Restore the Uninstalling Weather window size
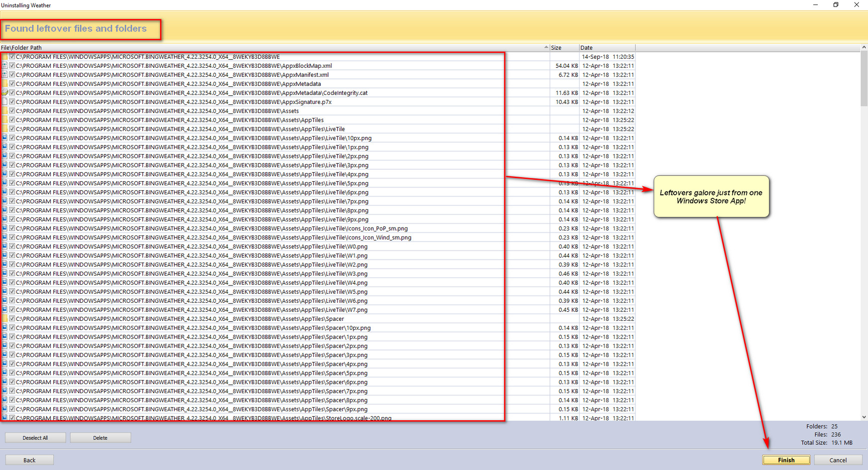The height and width of the screenshot is (470, 868). [x=836, y=5]
